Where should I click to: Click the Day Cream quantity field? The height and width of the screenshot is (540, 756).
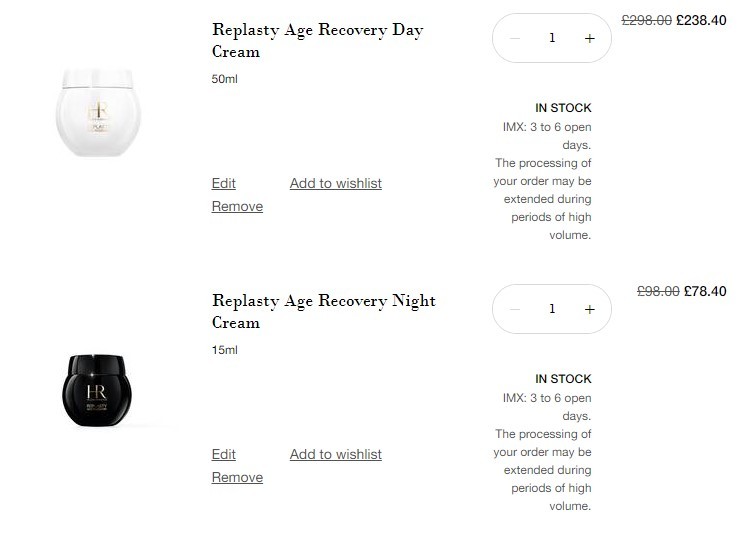[x=552, y=38]
